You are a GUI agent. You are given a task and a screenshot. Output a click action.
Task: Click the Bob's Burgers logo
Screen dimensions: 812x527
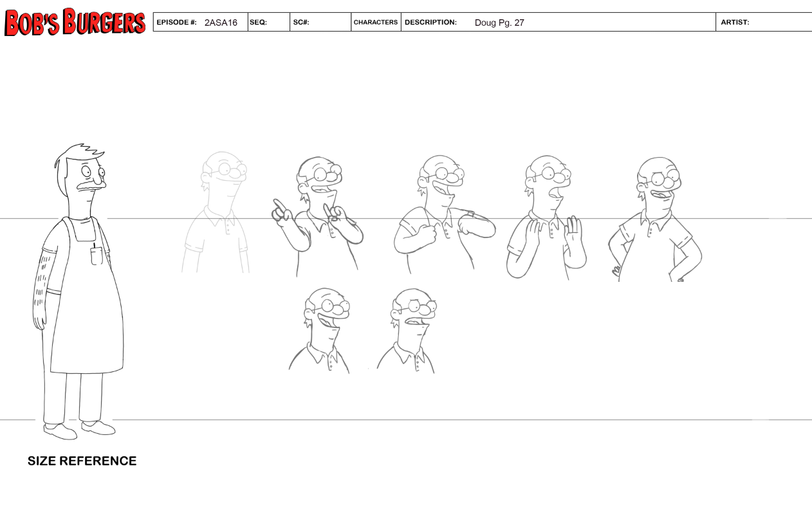coord(75,23)
